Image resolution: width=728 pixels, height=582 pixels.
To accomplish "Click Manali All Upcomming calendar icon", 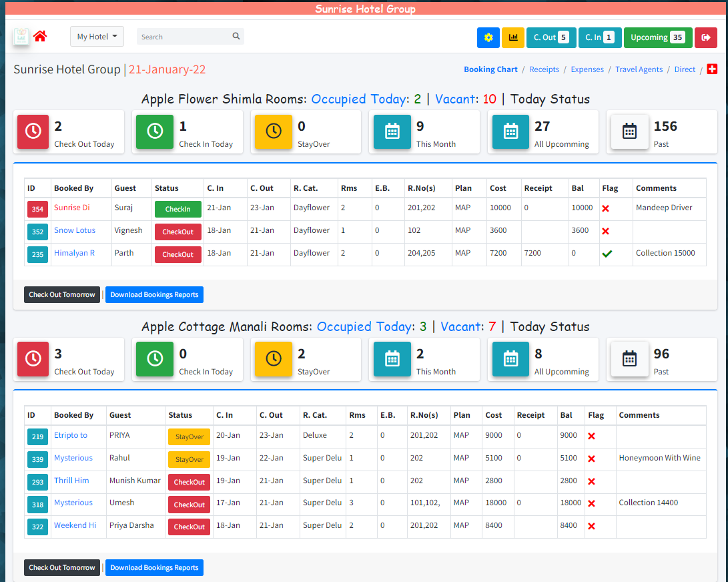I will pos(510,358).
